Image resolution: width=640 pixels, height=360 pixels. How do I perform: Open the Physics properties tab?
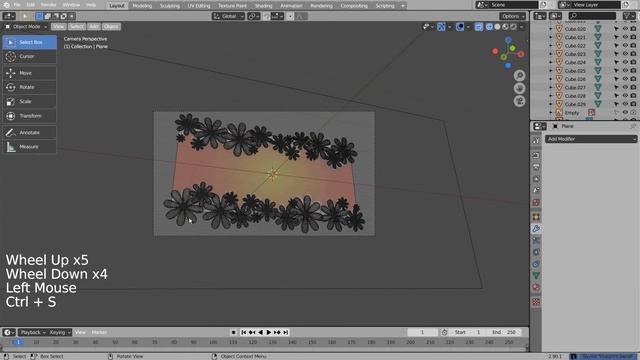[x=536, y=252]
